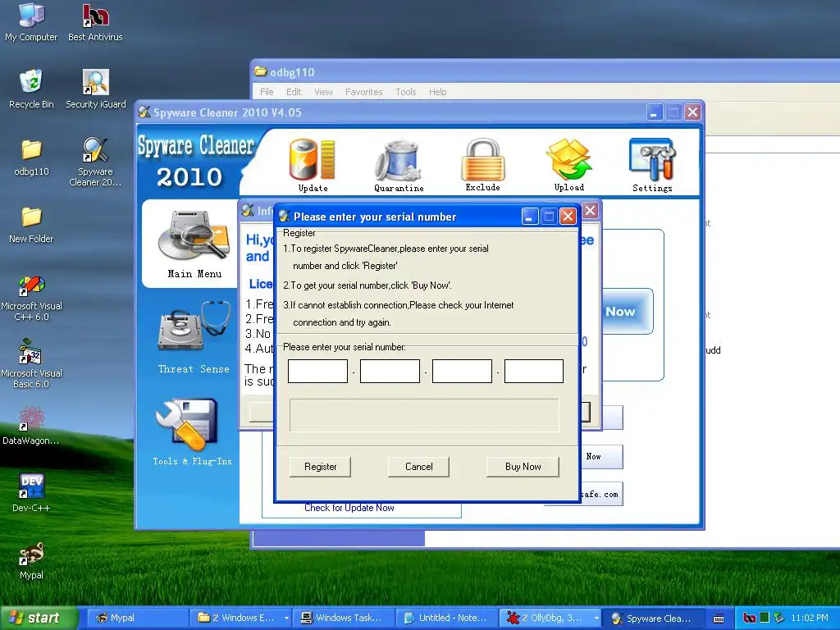The width and height of the screenshot is (840, 630).
Task: Select the Microsoft Visual C++ 6.0 shortcut
Action: coord(31,299)
